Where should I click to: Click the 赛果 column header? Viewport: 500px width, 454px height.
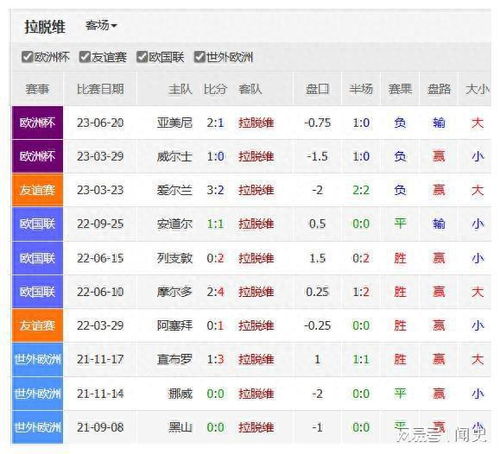click(400, 89)
